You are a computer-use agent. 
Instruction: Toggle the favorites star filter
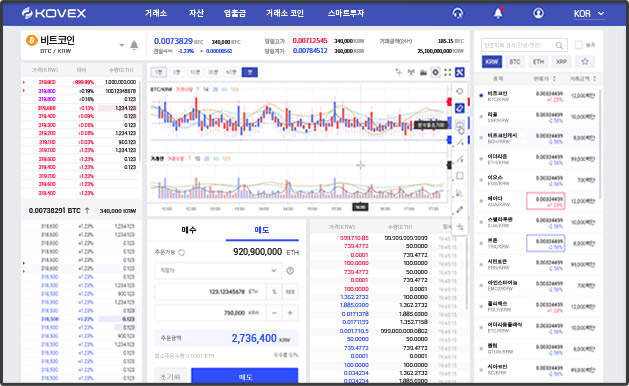585,61
